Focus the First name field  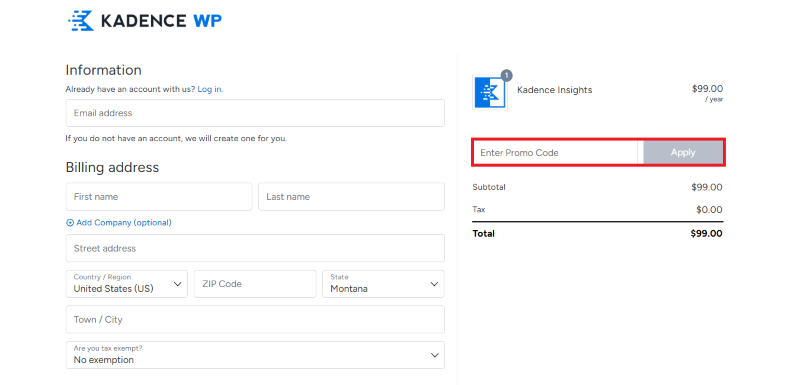159,197
